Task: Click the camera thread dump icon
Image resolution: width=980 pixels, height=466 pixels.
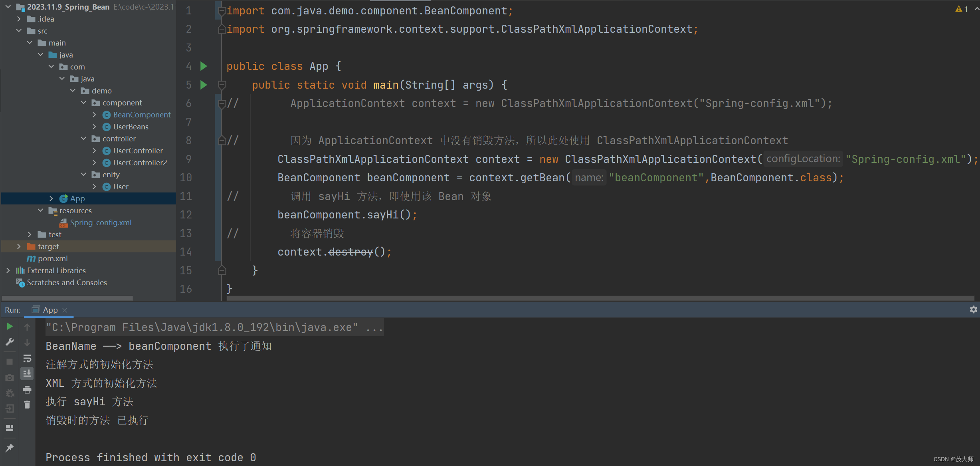Action: (10, 377)
